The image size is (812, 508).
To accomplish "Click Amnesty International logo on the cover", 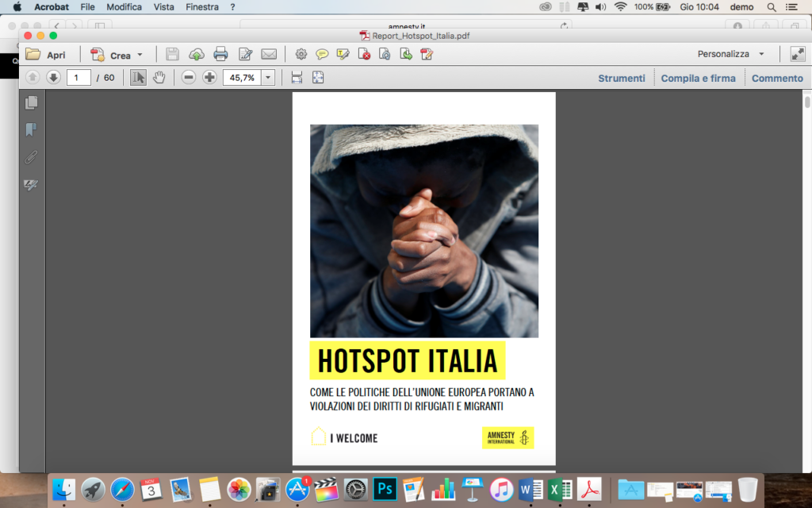I will [x=507, y=437].
